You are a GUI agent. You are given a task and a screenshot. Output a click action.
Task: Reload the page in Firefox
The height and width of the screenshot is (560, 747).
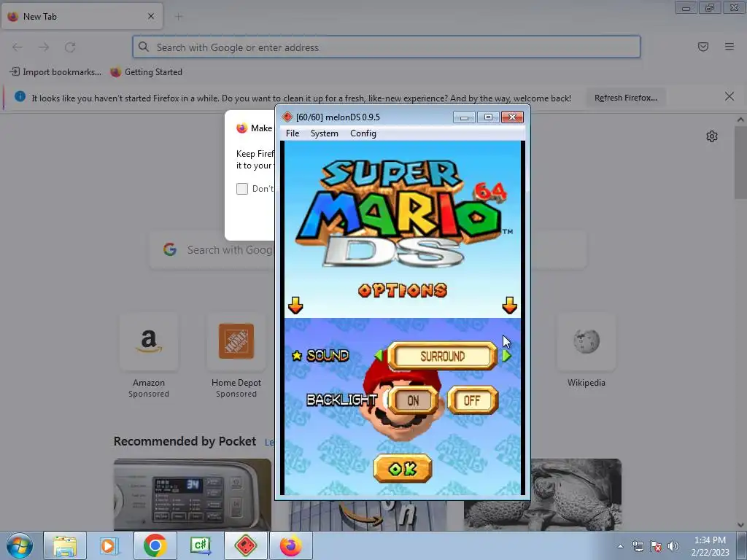click(70, 47)
